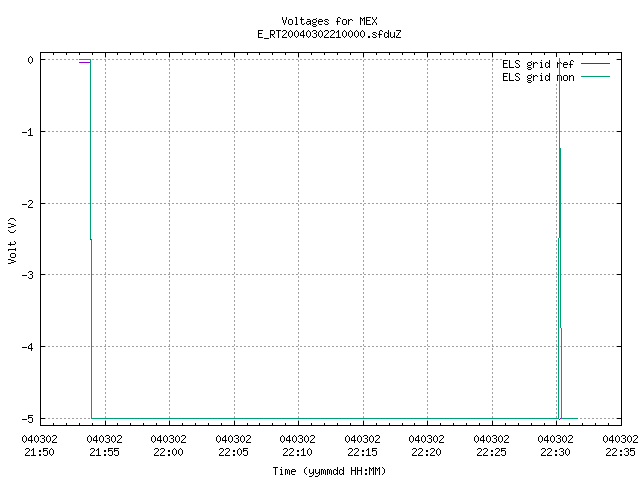Click the 'Time (yymmdd HH:MM)' x-axis label
Image resolution: width=640 pixels, height=480 pixels.
(x=329, y=471)
